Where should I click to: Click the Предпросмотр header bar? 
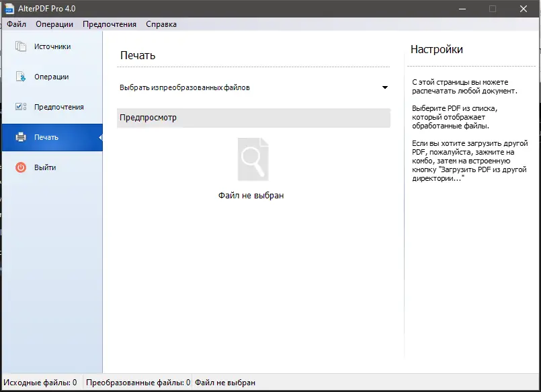(x=252, y=118)
